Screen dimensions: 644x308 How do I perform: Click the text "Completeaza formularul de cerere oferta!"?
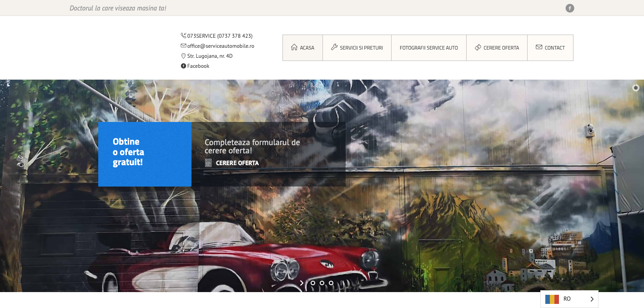point(252,146)
